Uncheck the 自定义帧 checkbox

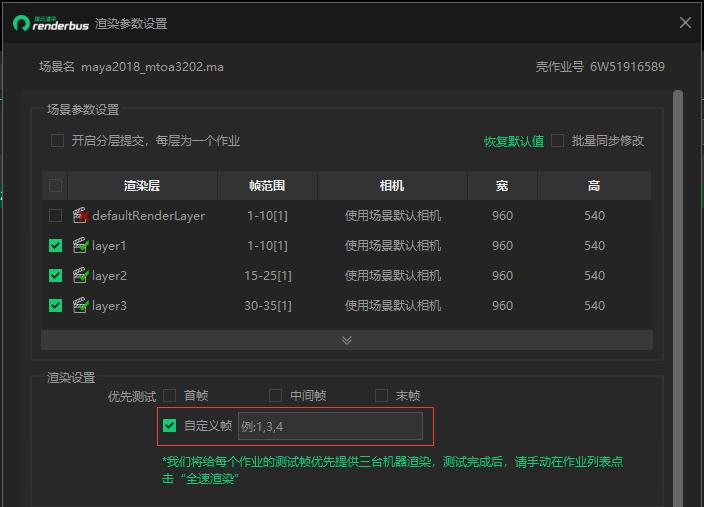169,425
